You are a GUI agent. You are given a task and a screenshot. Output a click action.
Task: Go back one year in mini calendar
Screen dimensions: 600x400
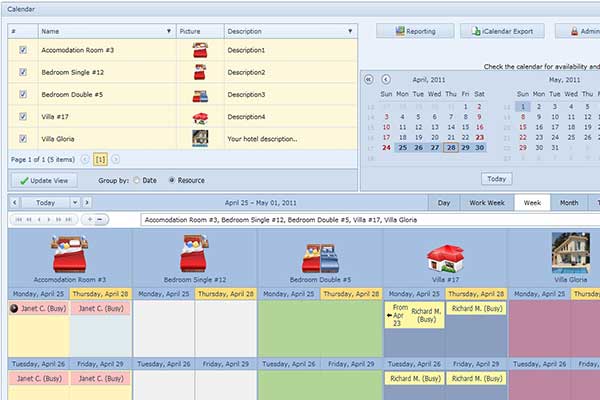(368, 80)
